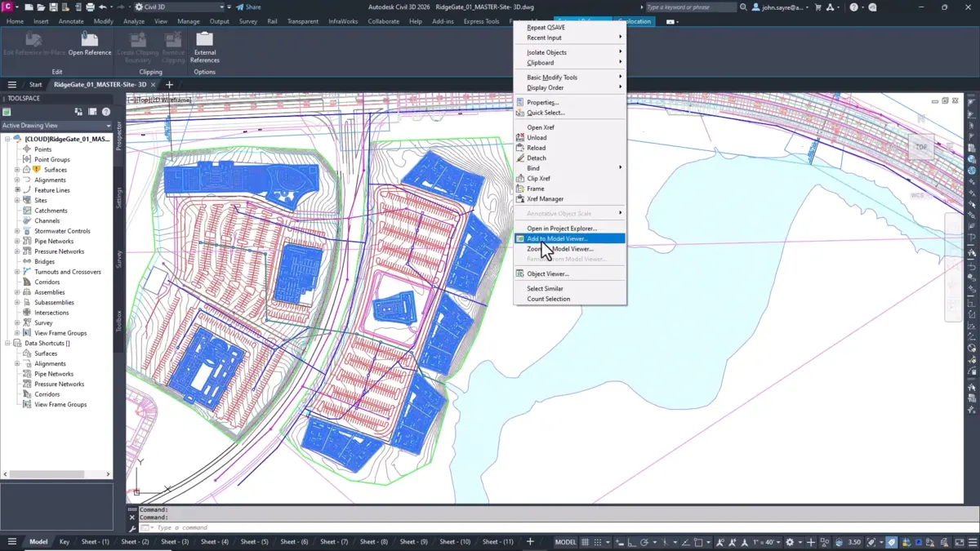
Task: Open a new drawing tab with plus button
Action: click(x=169, y=84)
